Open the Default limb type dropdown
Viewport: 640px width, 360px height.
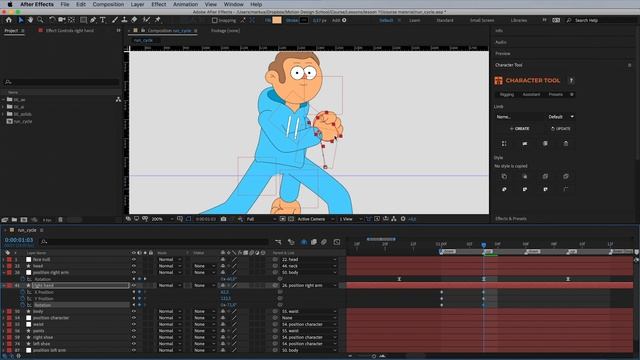[561, 117]
